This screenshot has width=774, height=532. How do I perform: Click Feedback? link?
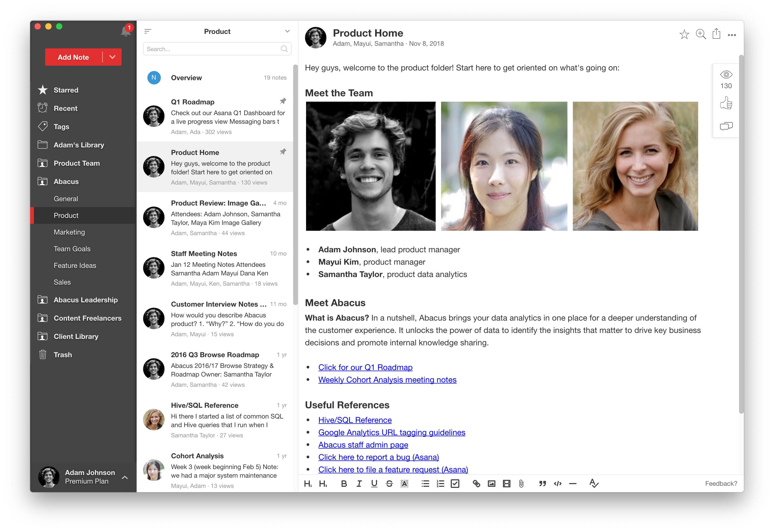coord(721,484)
